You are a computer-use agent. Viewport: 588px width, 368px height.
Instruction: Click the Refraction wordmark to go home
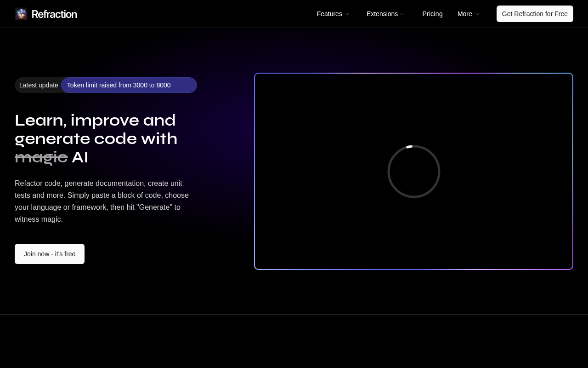(x=54, y=14)
